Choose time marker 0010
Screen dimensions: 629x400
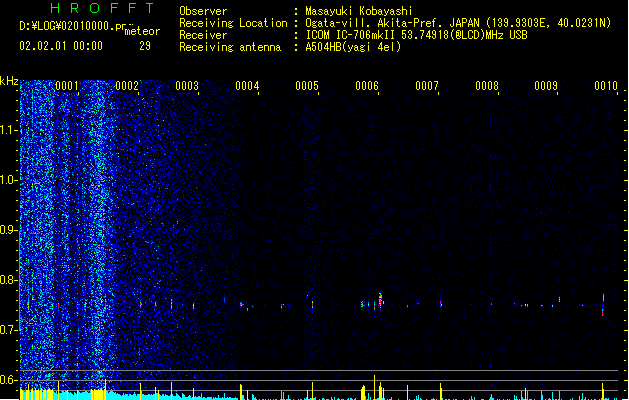click(606, 86)
